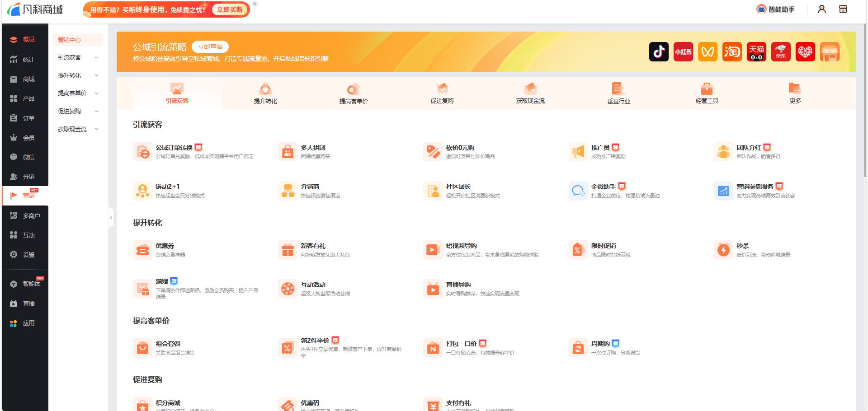Go to 智能体 in main sidebar

point(25,284)
